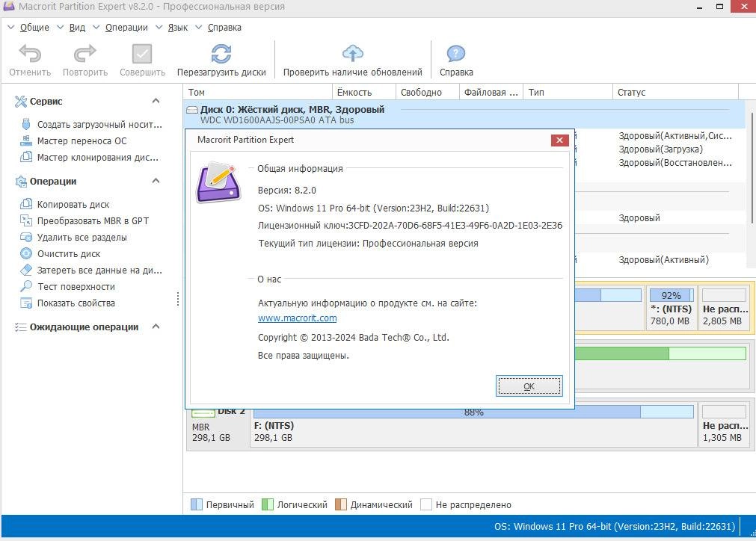
Task: Click the Здоровый(Загрузка) status cell
Action: pyautogui.click(x=660, y=149)
